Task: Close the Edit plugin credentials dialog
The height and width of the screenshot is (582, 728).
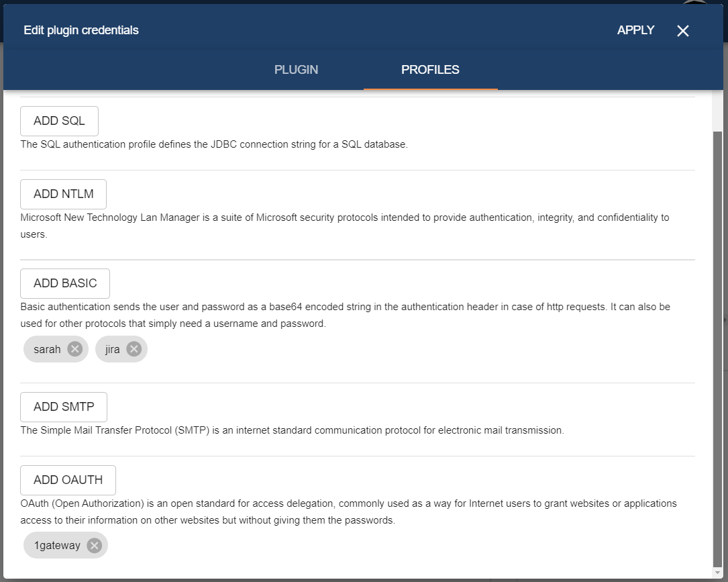Action: pos(683,31)
